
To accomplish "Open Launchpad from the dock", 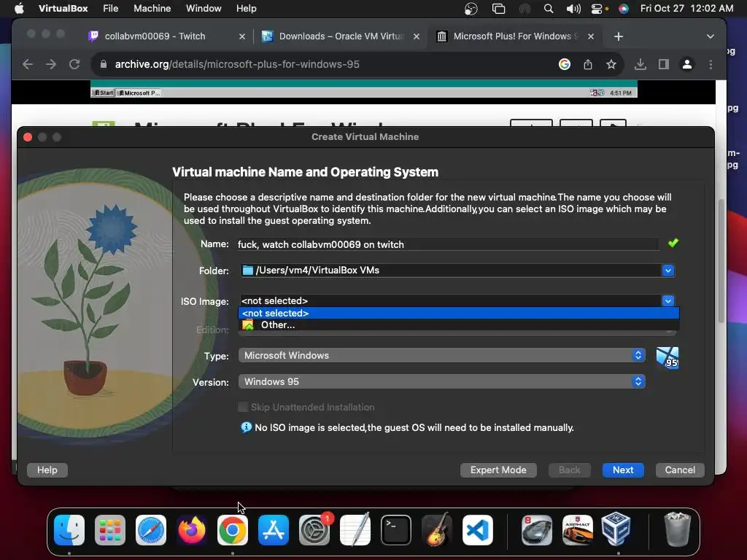I will point(110,530).
